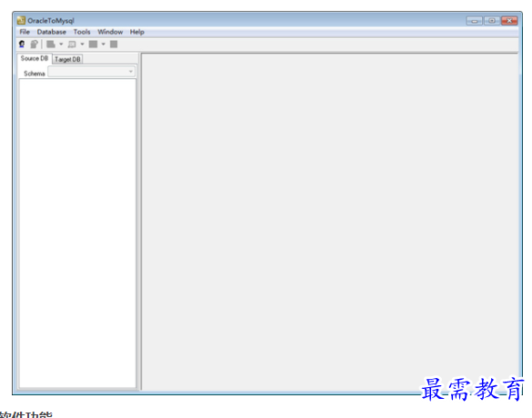Click the grayed-out icon beside the person icon
The image size is (532, 418).
(34, 44)
